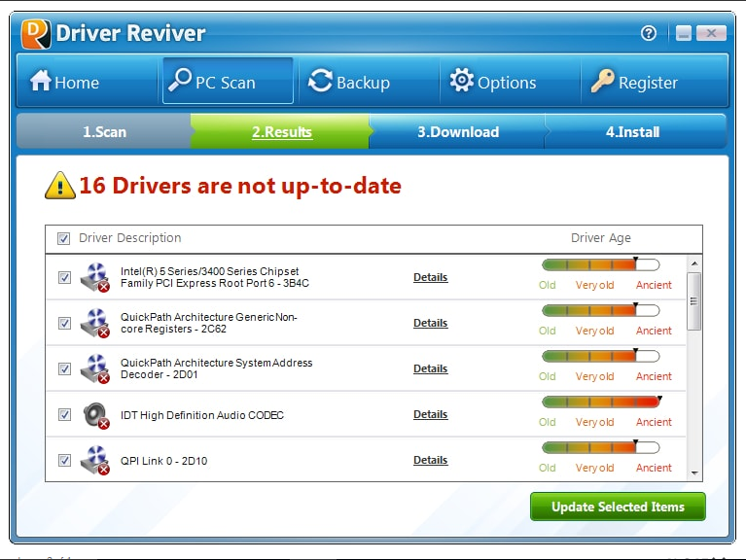Open the Backup tab

tap(369, 81)
